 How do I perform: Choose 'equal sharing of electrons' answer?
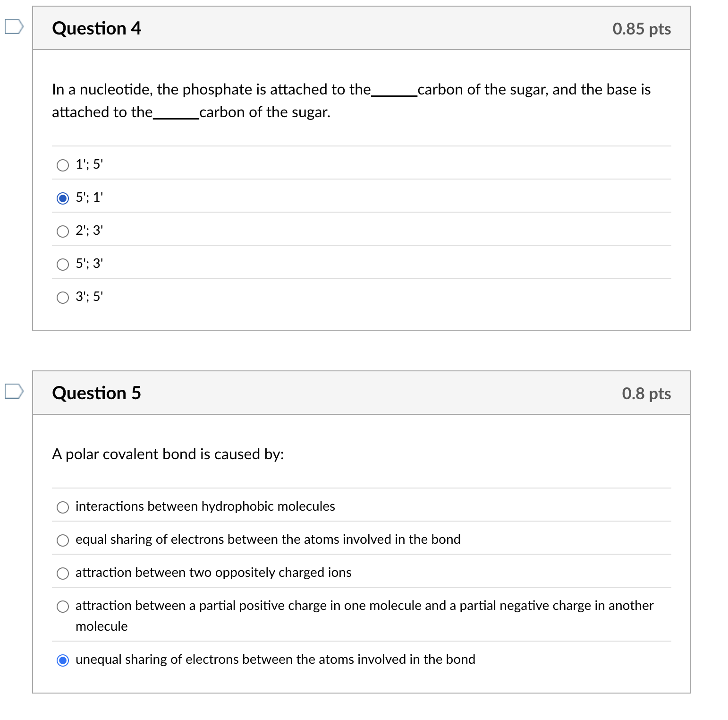coord(62,540)
